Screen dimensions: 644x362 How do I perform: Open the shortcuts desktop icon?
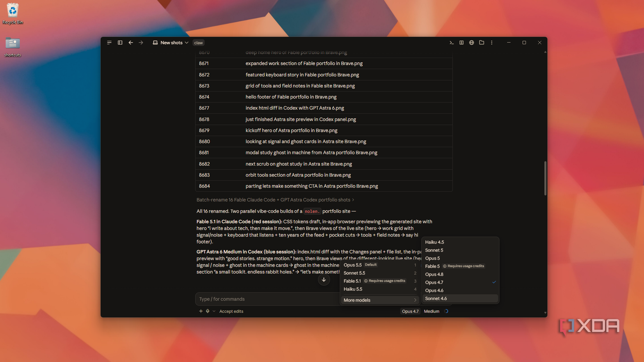click(12, 47)
